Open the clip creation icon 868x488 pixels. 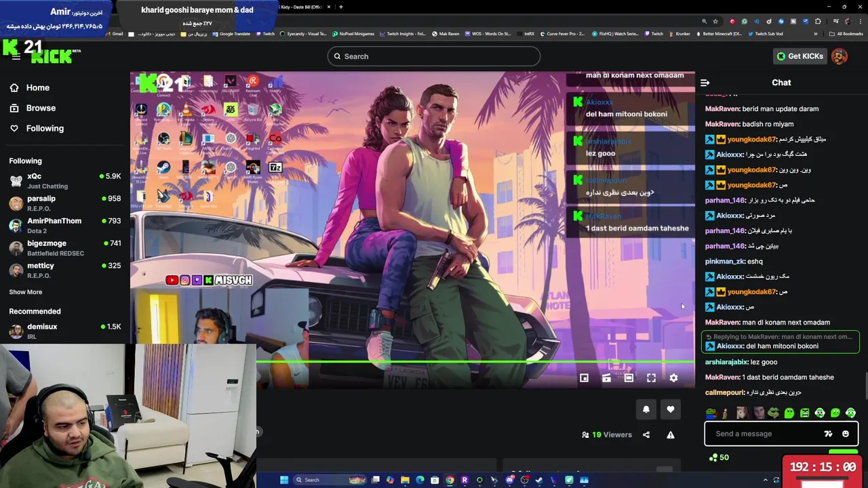click(606, 378)
